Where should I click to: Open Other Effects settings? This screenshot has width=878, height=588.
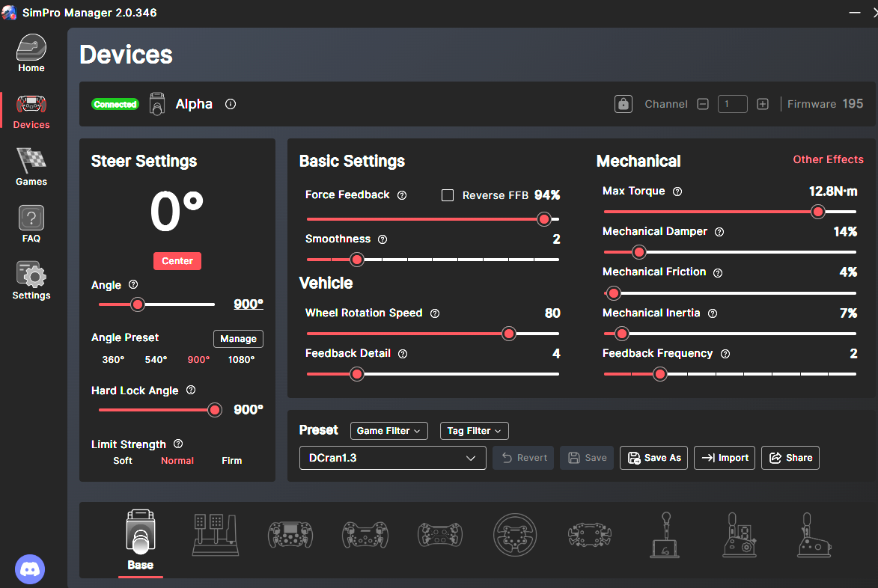click(828, 159)
